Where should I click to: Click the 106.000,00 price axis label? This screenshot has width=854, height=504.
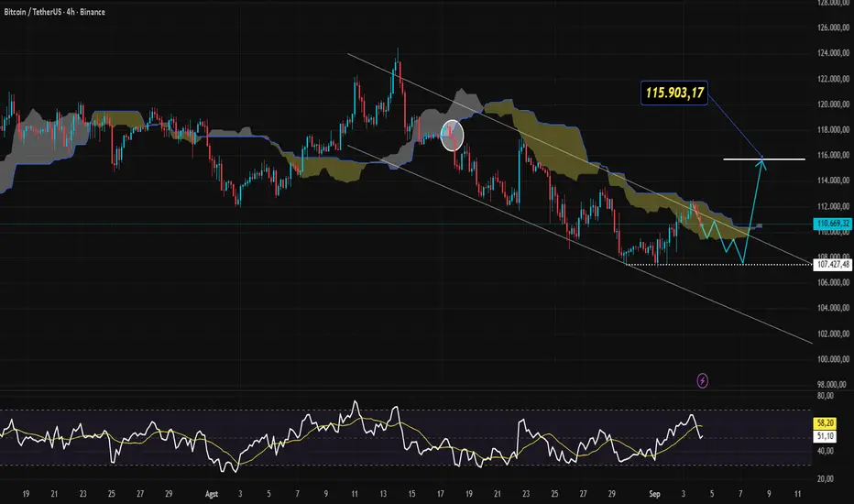click(x=833, y=282)
